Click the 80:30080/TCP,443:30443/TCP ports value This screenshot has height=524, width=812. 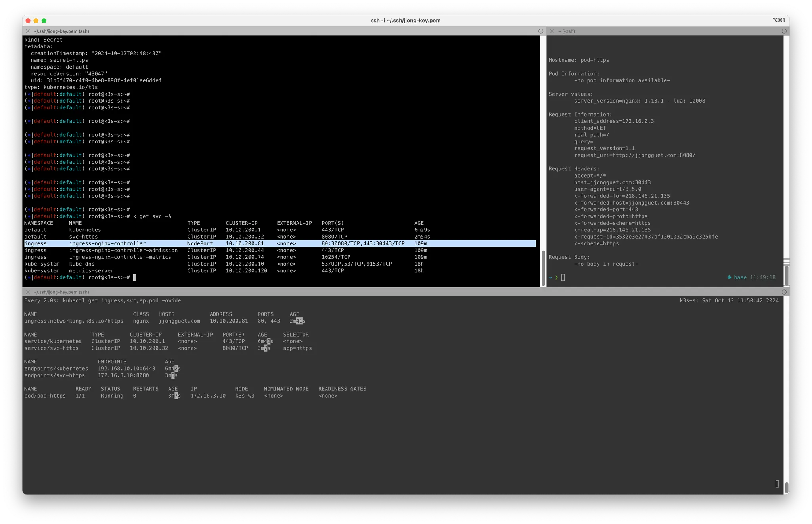pos(363,243)
